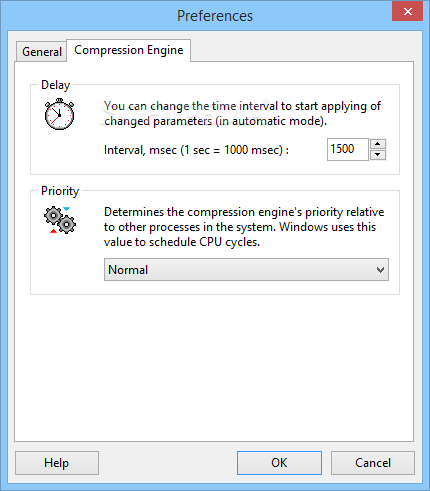430x491 pixels.
Task: Close the Preferences window with the X
Action: tap(407, 12)
